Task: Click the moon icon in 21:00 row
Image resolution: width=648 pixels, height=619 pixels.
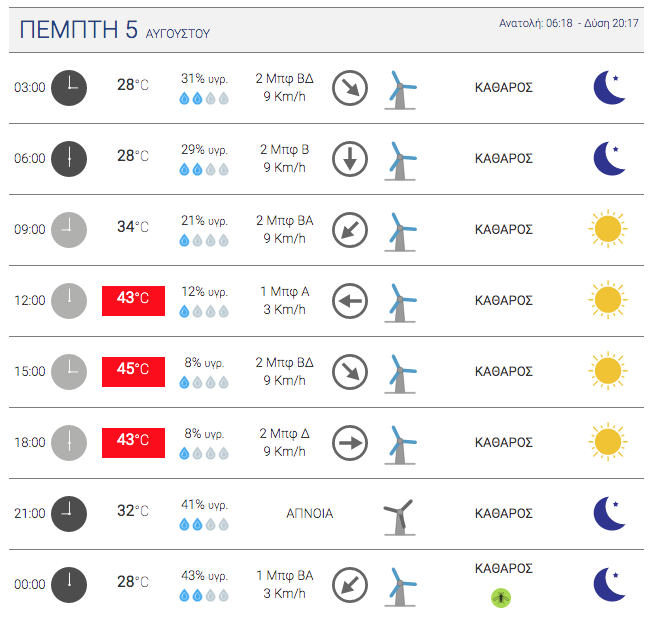Action: (609, 513)
